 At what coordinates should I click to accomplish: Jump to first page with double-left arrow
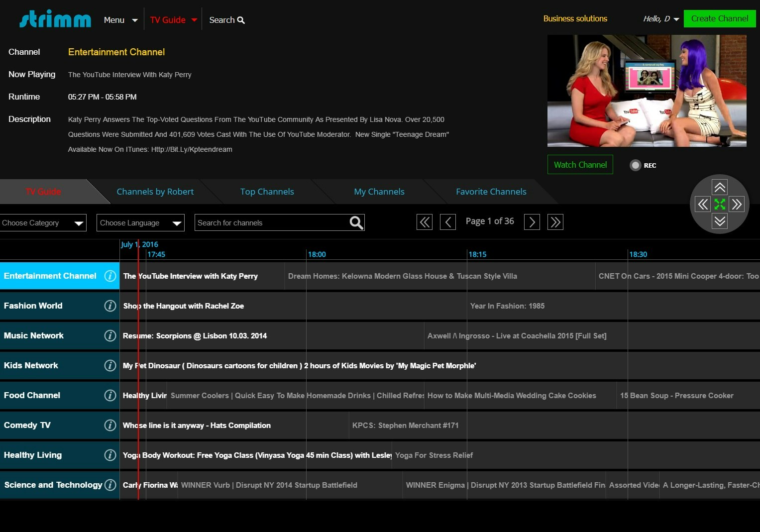click(x=424, y=222)
